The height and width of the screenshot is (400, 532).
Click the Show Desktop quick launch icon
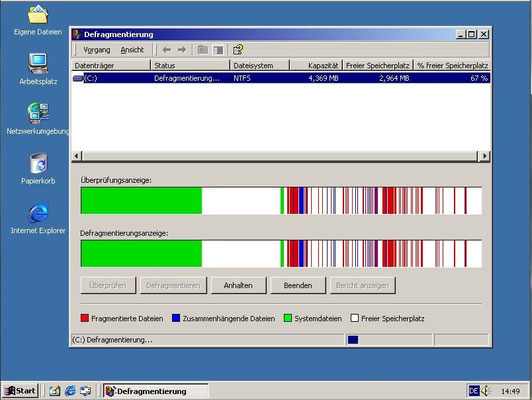(x=54, y=391)
